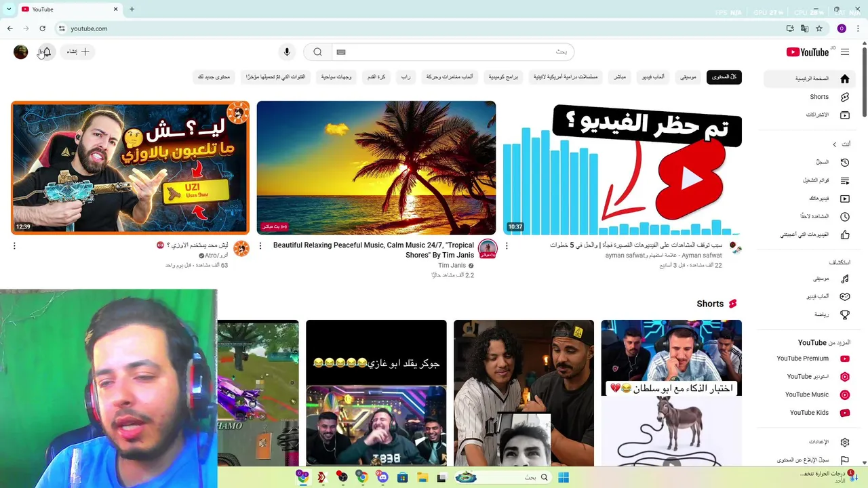Open the donkey intelligence test Short
This screenshot has width=868, height=488.
tap(671, 393)
